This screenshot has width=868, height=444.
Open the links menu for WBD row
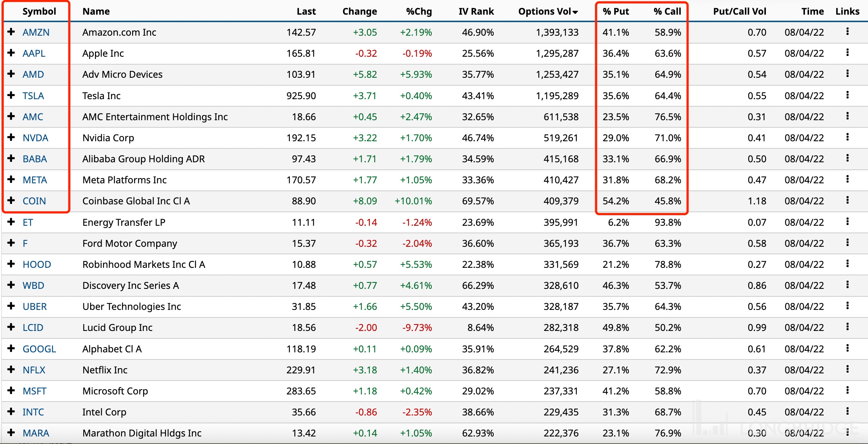(847, 285)
